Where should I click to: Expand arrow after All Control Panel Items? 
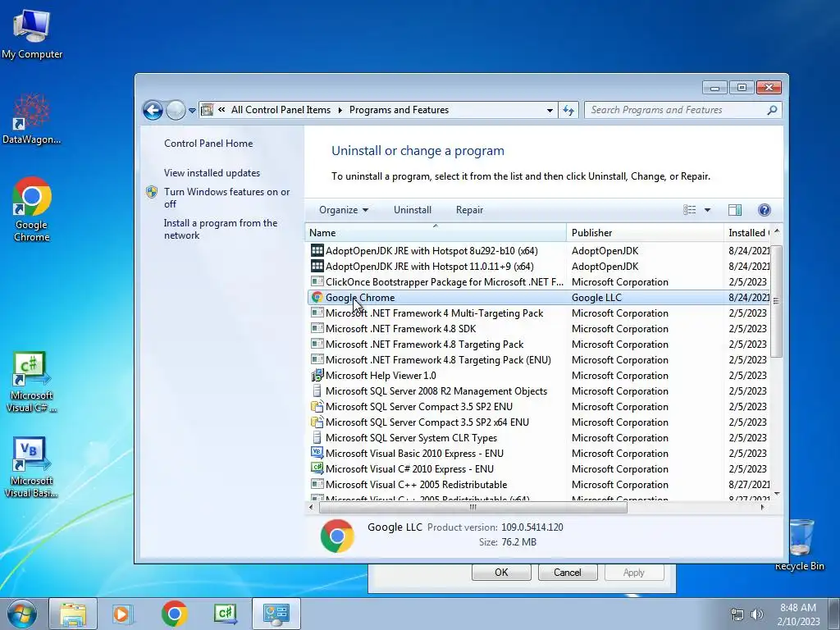tap(340, 111)
